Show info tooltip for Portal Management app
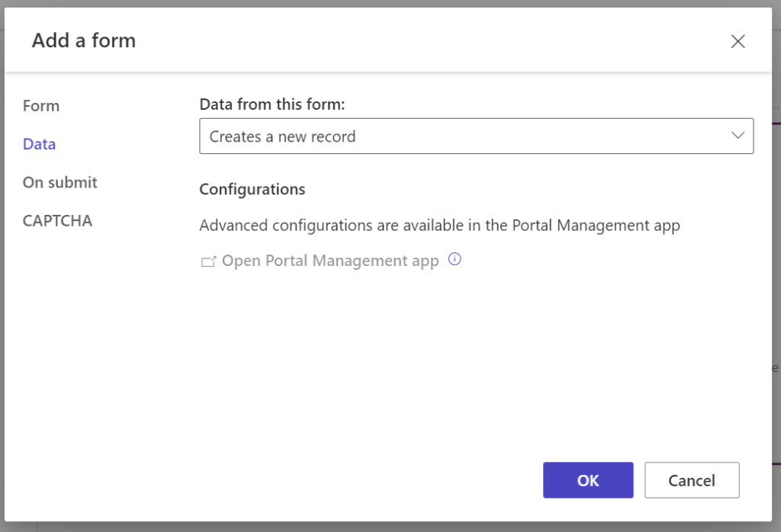The height and width of the screenshot is (532, 781). click(x=455, y=259)
